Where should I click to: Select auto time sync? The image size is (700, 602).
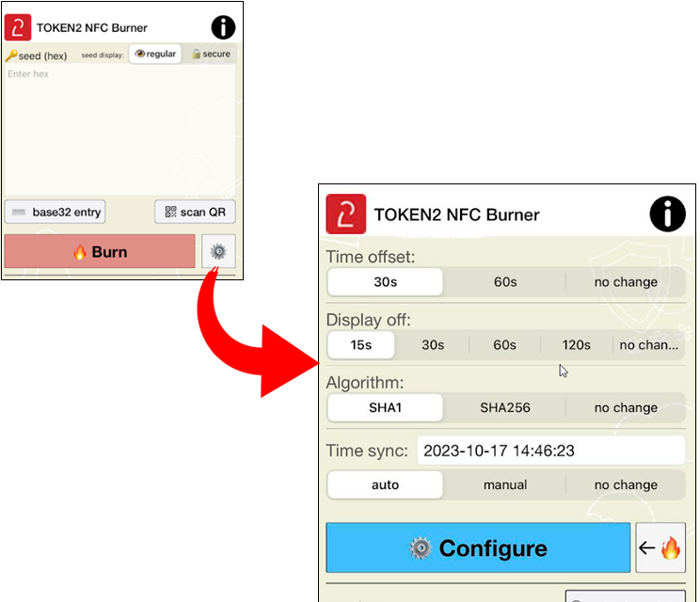[x=385, y=485]
